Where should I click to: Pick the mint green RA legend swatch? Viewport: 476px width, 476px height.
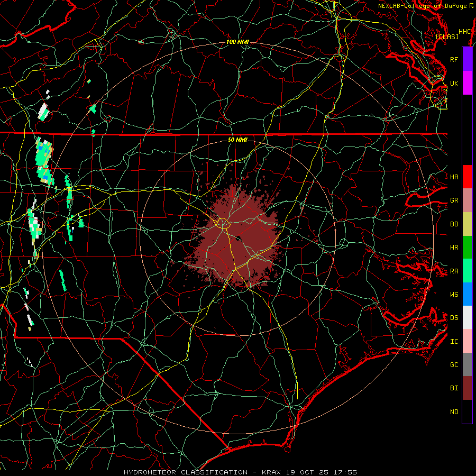click(x=467, y=271)
